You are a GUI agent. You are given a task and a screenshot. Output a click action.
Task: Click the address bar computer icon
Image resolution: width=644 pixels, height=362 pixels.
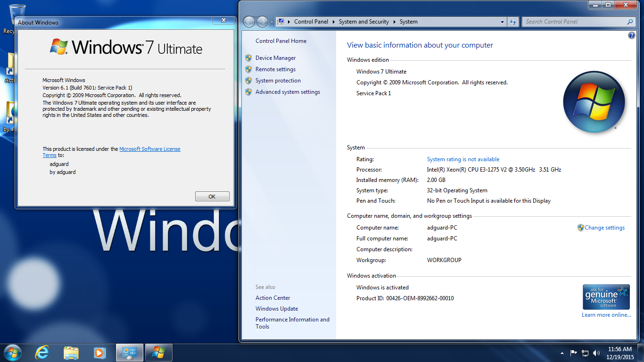[x=281, y=21]
